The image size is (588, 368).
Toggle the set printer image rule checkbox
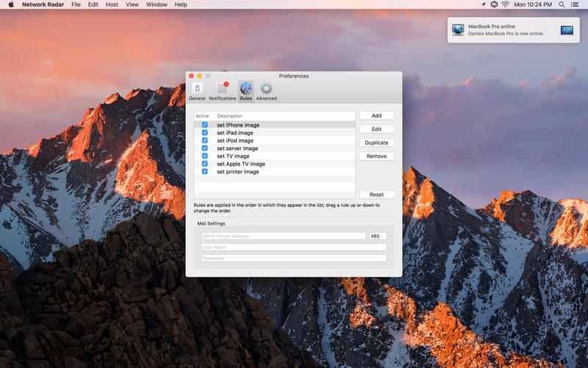pyautogui.click(x=205, y=171)
